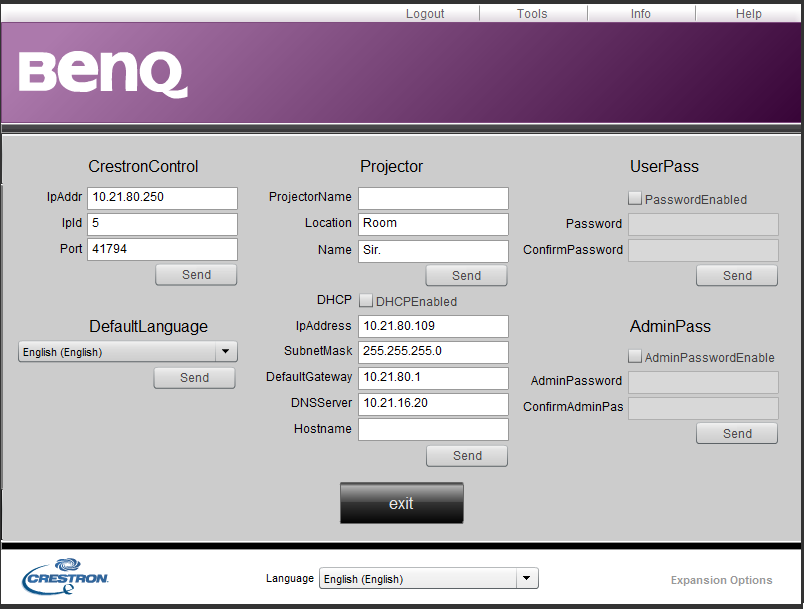Click the ConfirmPassword field

click(704, 251)
